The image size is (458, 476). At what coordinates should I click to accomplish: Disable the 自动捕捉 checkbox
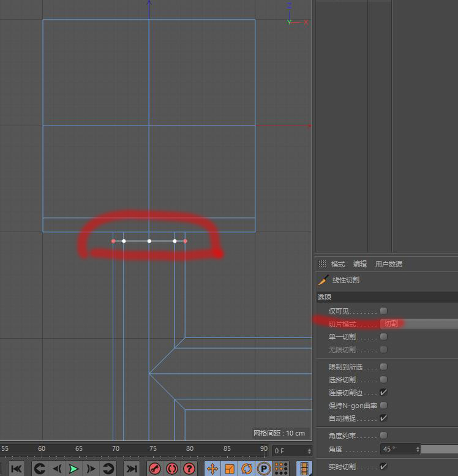(383, 418)
